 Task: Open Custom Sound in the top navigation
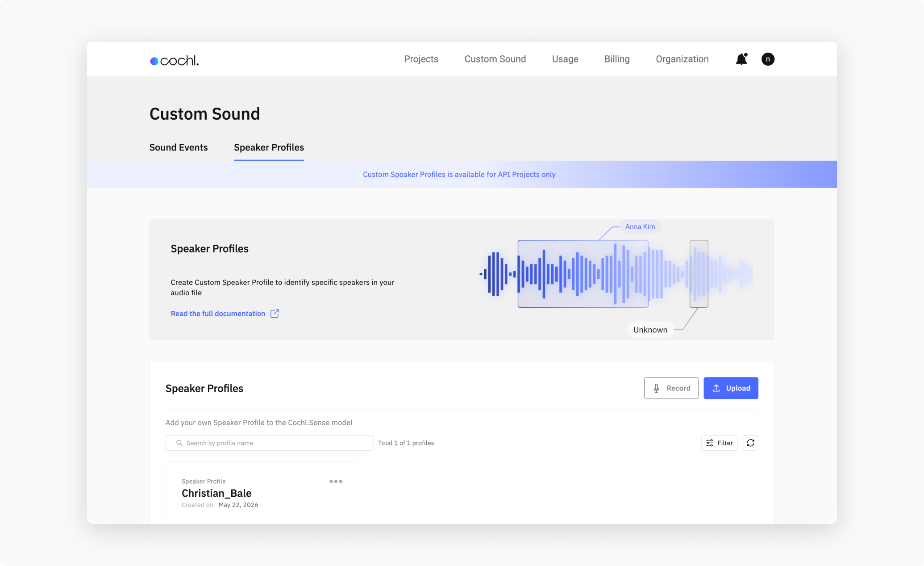(495, 59)
